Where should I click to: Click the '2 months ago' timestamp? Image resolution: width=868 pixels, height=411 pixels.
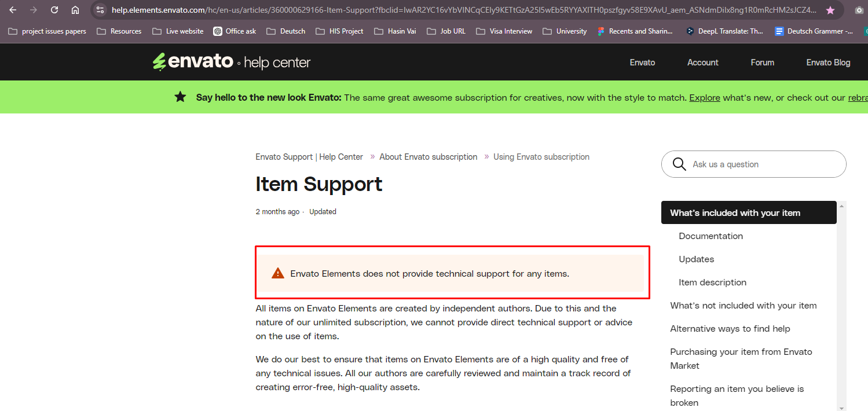[x=278, y=212]
